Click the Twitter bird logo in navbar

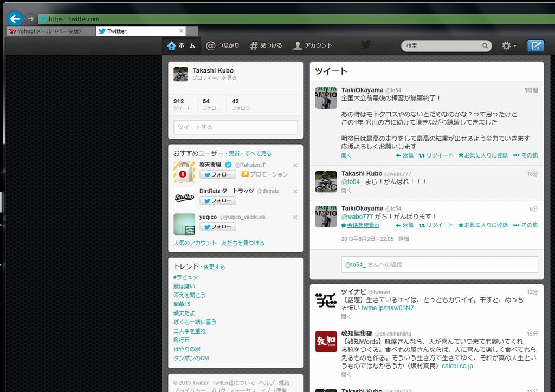pyautogui.click(x=366, y=45)
